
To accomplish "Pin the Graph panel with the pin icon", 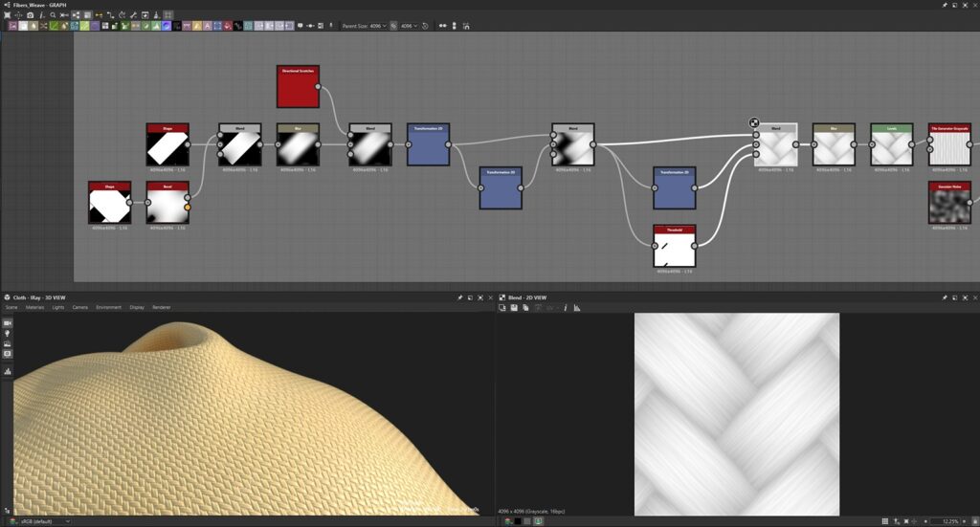I will (944, 5).
